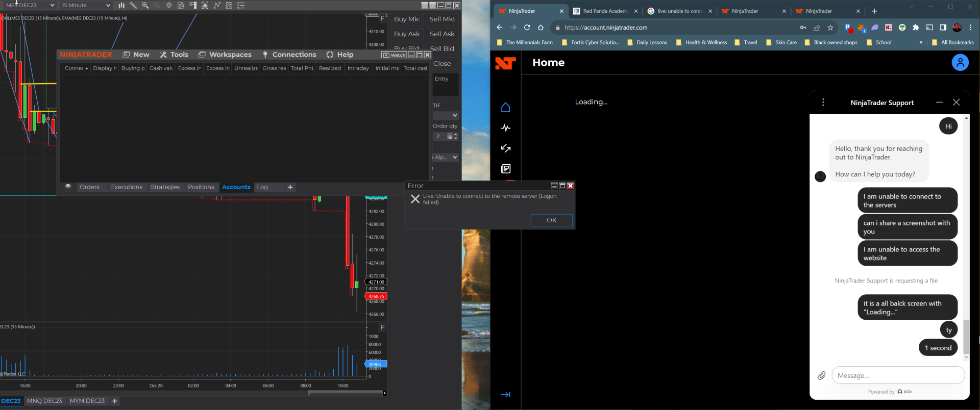Screen dimensions: 980x410
Task: Open the indicators icon in chart toolbar
Action: tap(217, 5)
